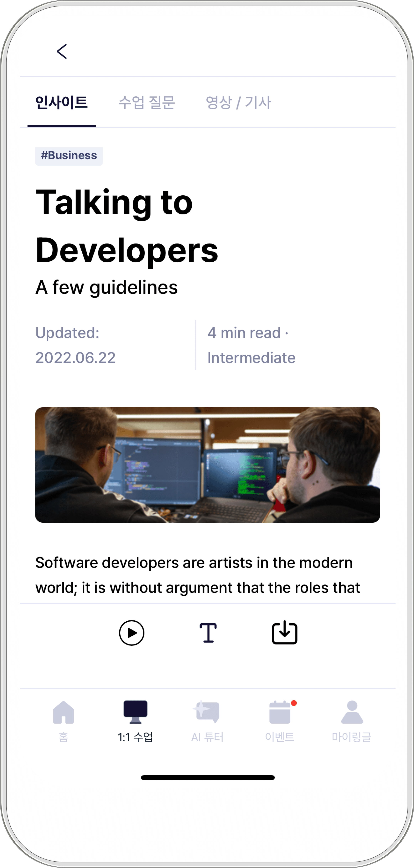Tap the 4 min read Intermediate label

point(251,345)
